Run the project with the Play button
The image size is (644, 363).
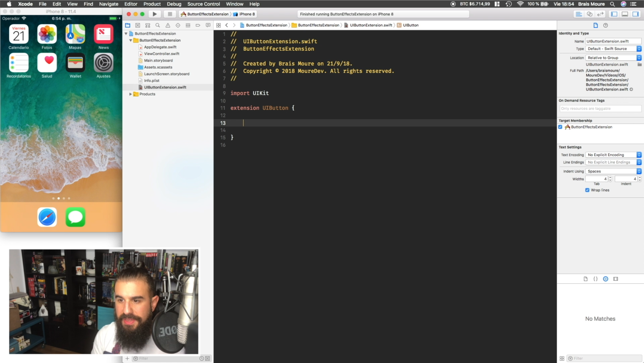(x=154, y=14)
